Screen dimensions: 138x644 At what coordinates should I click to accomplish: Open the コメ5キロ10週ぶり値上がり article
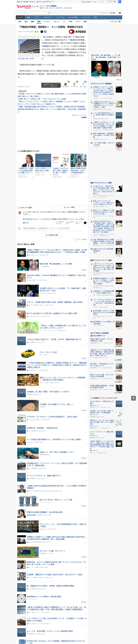54,339
